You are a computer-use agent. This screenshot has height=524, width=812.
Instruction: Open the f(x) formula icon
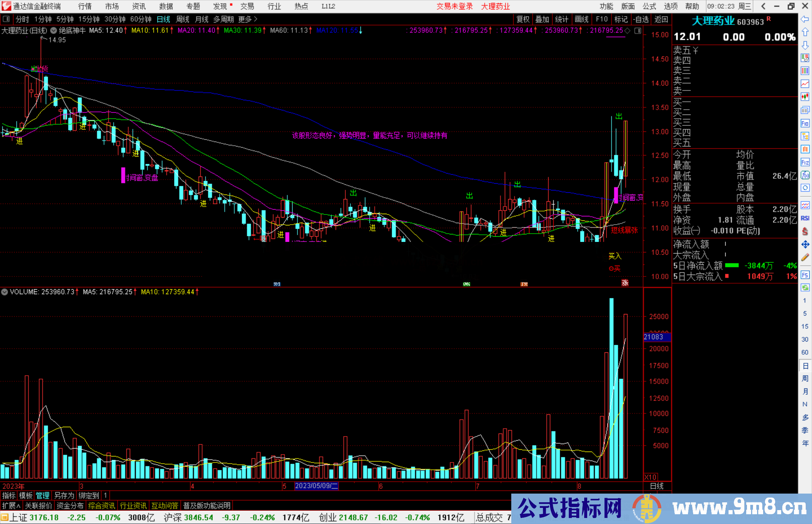click(805, 175)
